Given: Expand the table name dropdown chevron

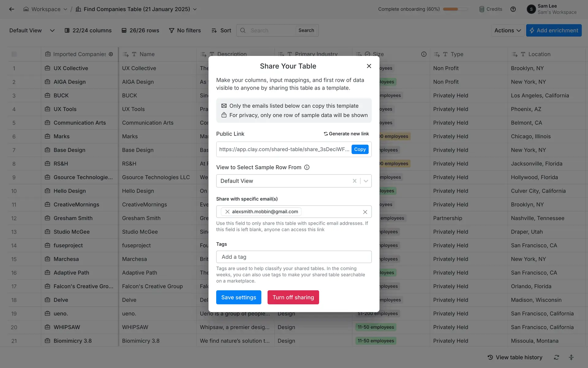Looking at the screenshot, I should [x=195, y=9].
